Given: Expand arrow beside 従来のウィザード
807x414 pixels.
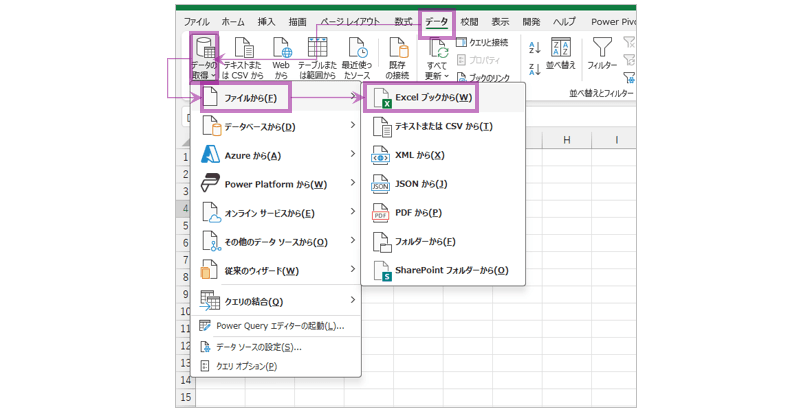Looking at the screenshot, I should point(353,269).
